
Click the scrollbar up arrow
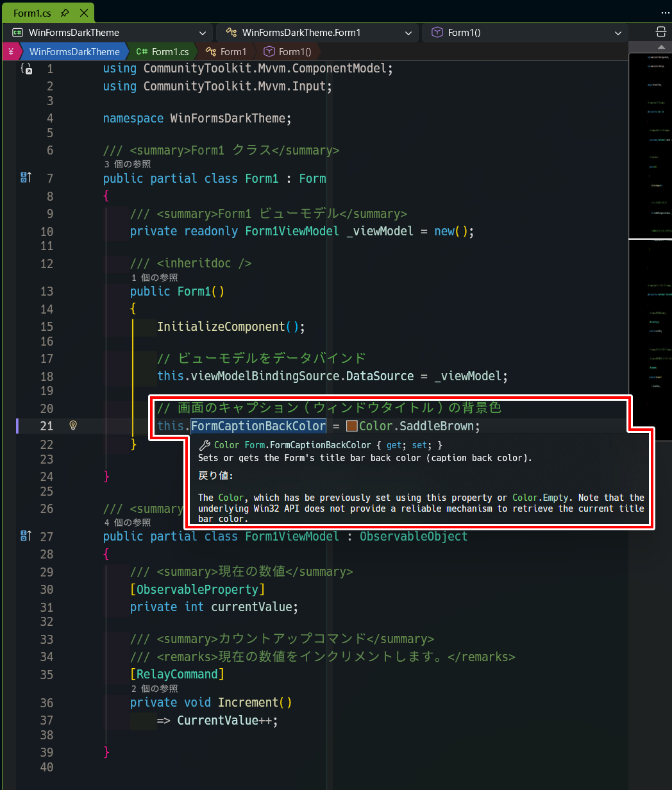point(661,47)
